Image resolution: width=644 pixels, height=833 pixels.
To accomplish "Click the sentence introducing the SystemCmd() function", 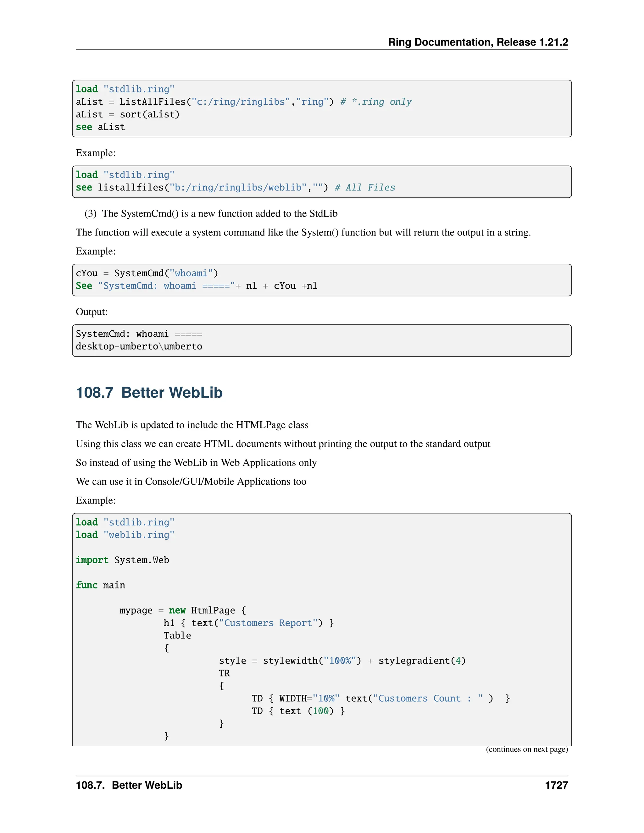I will pos(211,213).
